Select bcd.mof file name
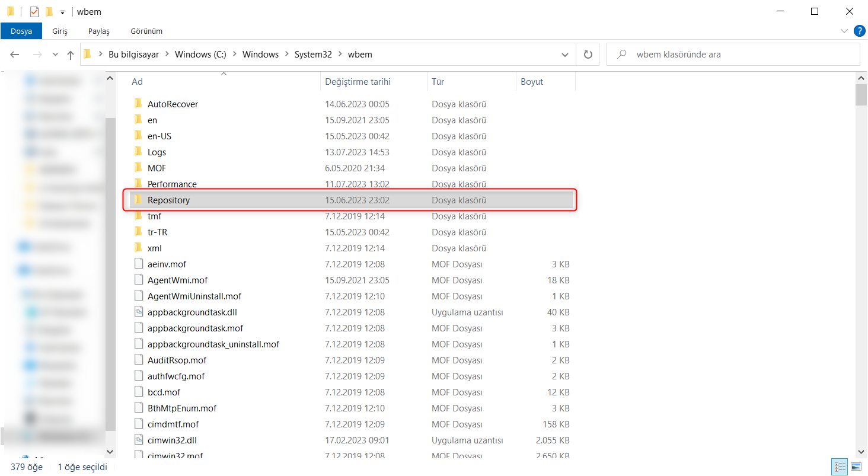Viewport: 868px width, 476px height. pos(164,392)
